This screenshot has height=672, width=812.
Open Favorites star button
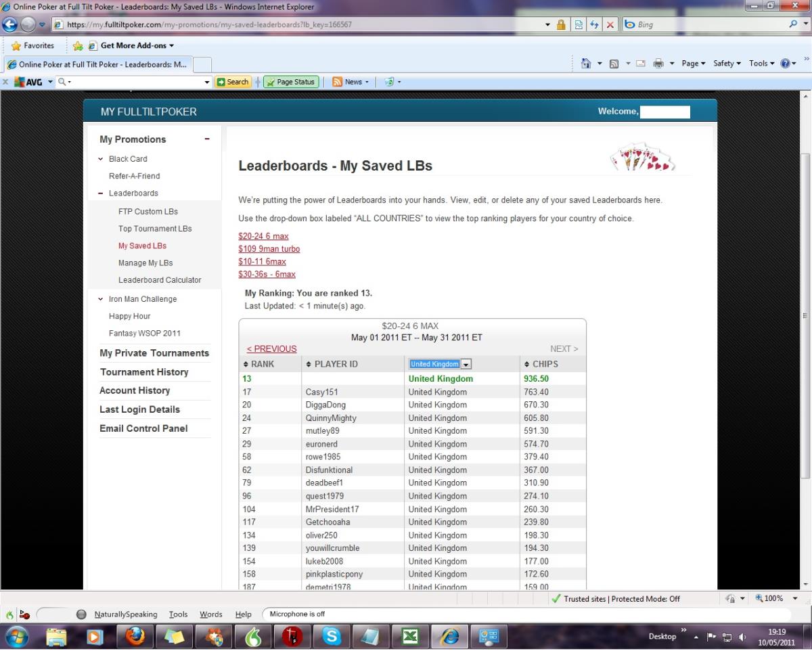[x=34, y=46]
